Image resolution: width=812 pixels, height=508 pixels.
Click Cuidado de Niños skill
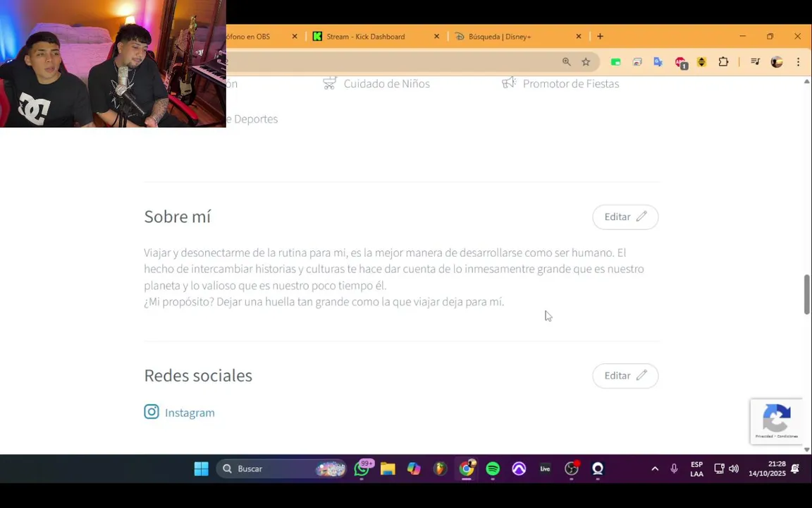pyautogui.click(x=386, y=83)
